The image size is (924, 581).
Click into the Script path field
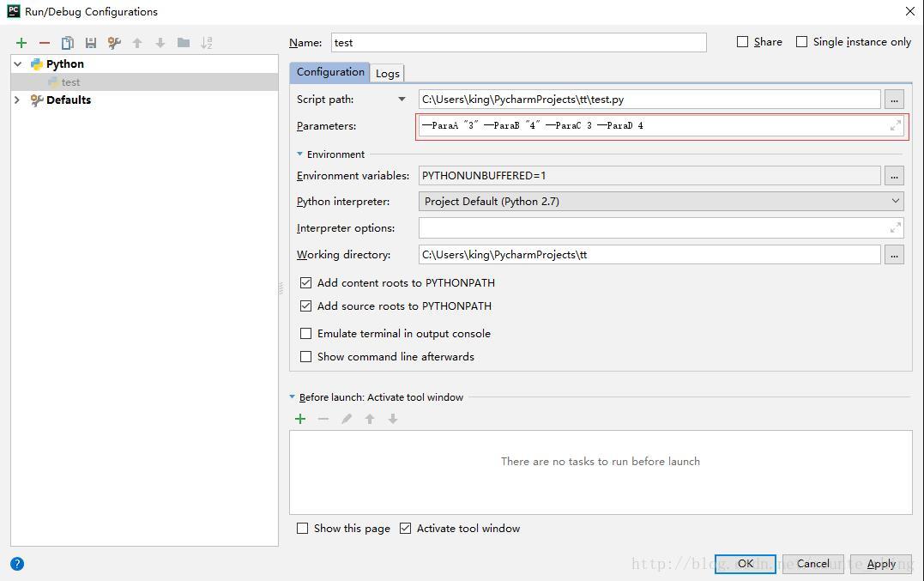(x=649, y=100)
